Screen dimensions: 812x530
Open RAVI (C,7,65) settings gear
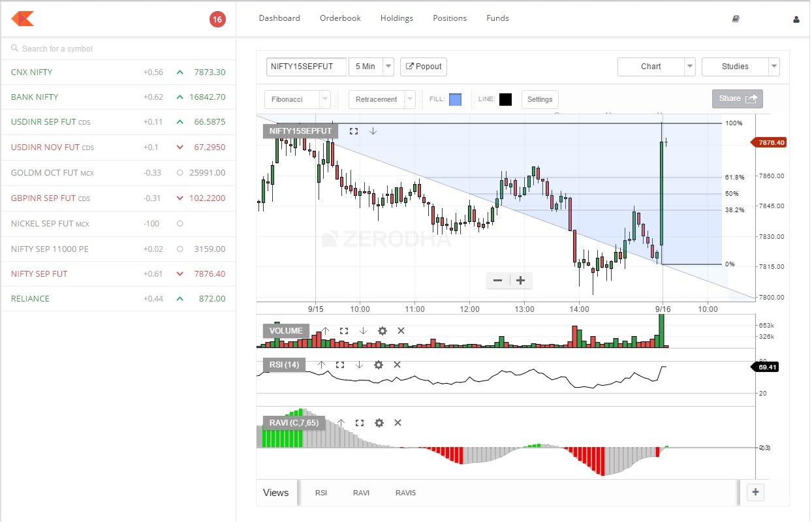coord(379,423)
